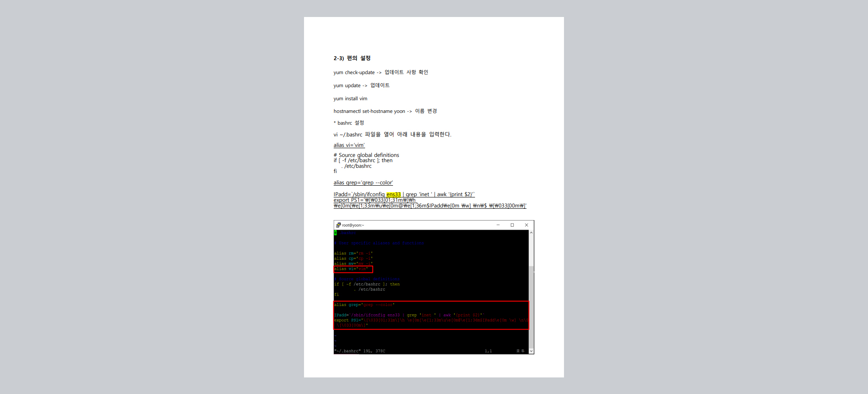868x394 pixels.
Task: Click the underlined "alias vi='vim'" document text
Action: (x=349, y=145)
